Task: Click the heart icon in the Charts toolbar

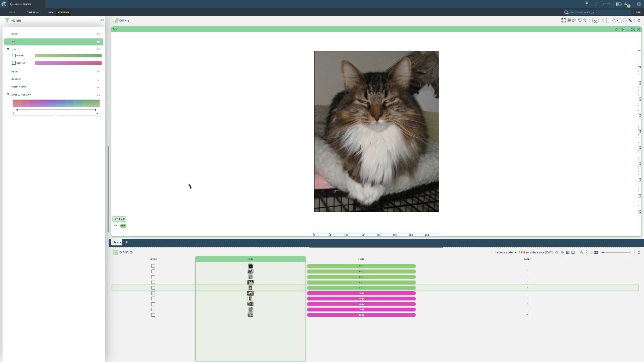Action: pyautogui.click(x=580, y=21)
